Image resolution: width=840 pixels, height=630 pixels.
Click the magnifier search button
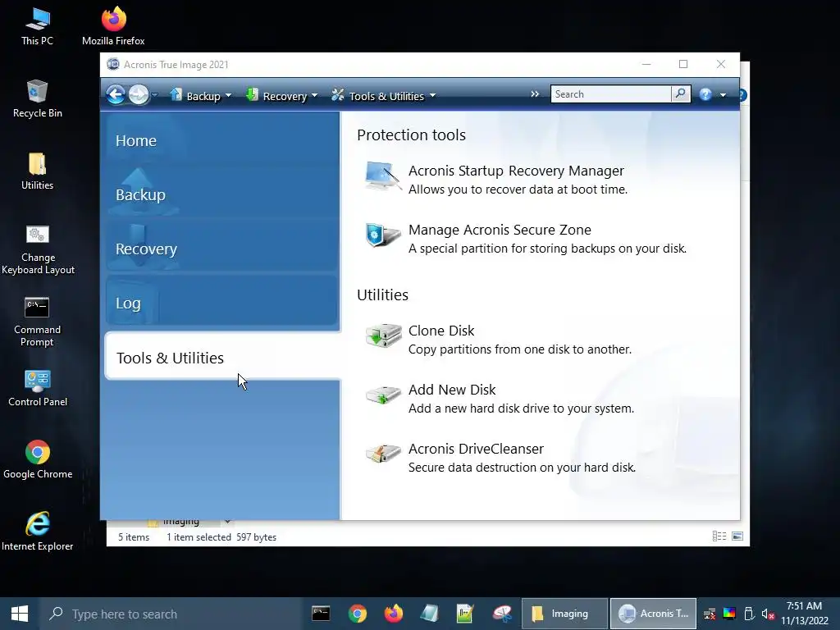[680, 94]
